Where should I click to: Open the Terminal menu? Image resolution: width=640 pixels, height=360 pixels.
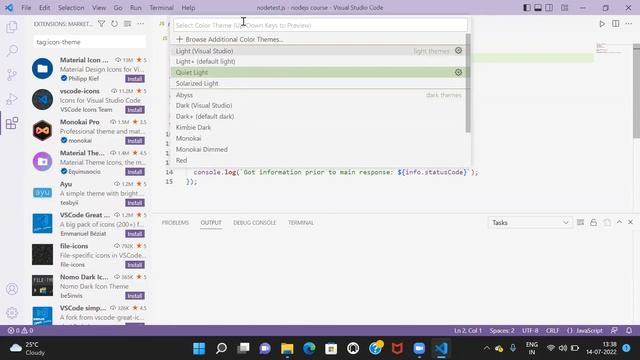[161, 8]
